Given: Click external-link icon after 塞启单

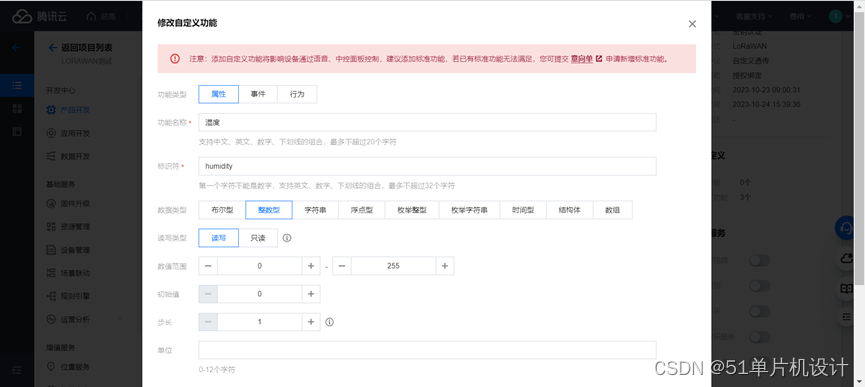Looking at the screenshot, I should point(599,58).
